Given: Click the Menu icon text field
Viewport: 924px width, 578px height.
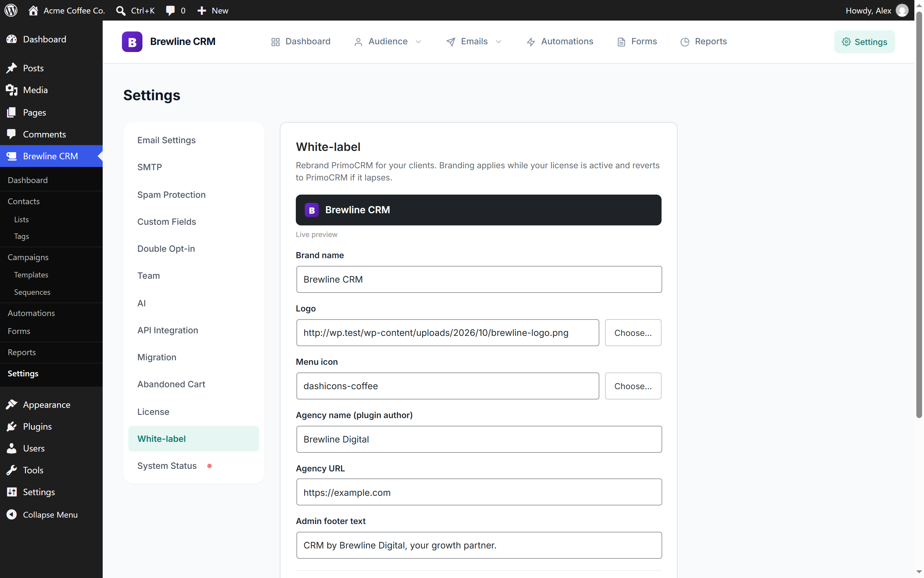Looking at the screenshot, I should pos(448,386).
